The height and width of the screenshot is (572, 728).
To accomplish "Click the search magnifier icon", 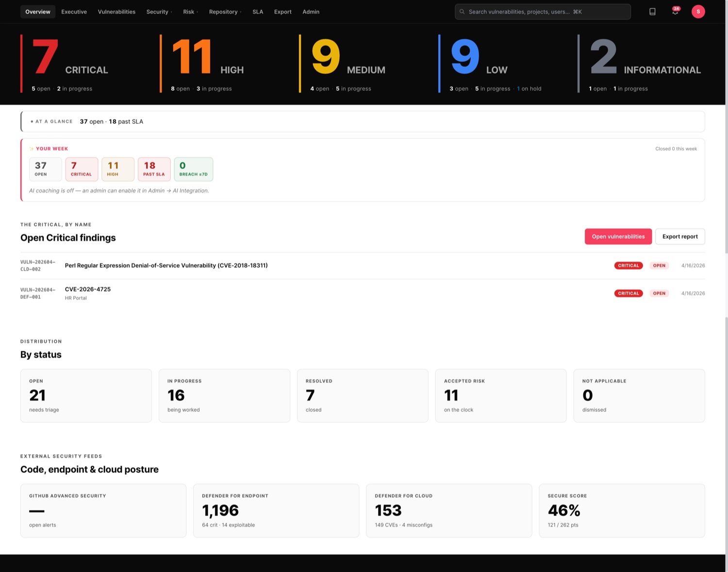I will tap(462, 12).
